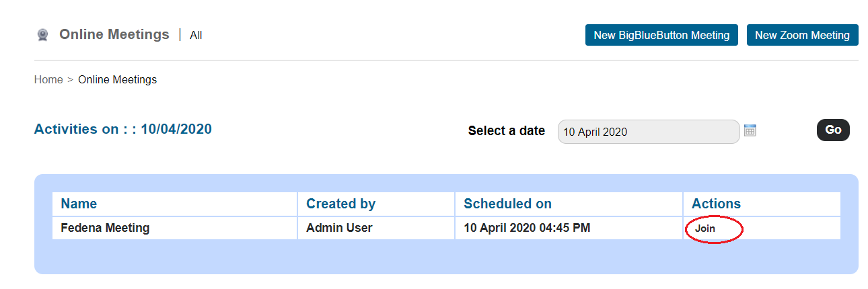Join the Fedena Meeting

[705, 229]
